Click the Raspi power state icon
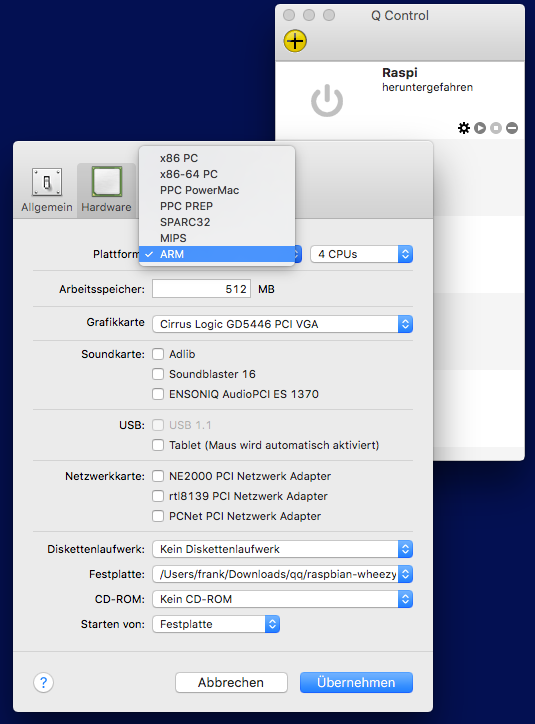 (327, 100)
